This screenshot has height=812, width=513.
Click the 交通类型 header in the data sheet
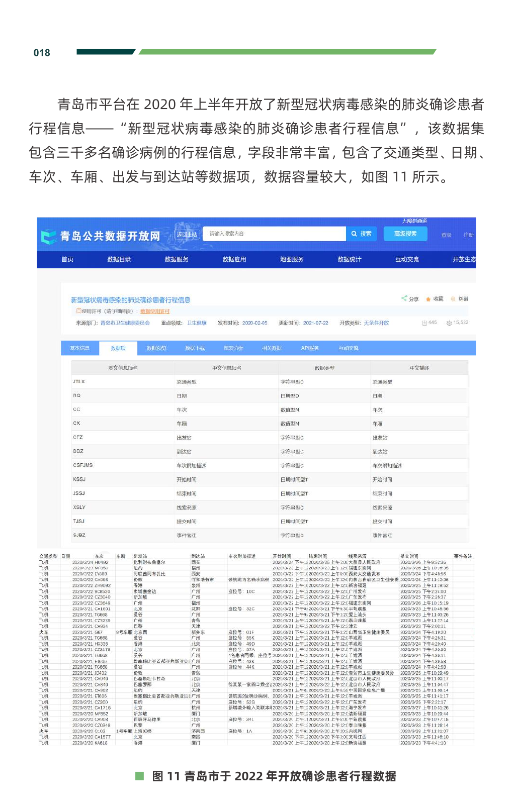click(x=48, y=556)
